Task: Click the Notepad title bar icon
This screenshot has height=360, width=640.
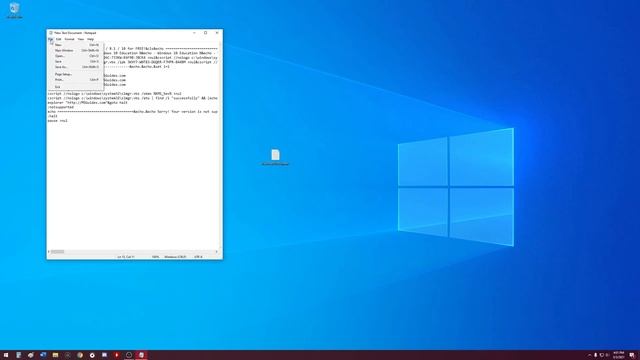Action: [x=51, y=33]
